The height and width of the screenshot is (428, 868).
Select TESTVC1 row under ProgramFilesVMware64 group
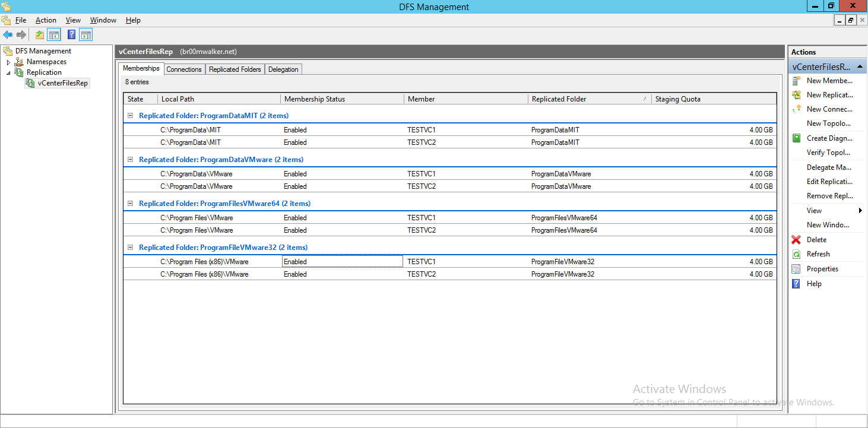click(x=449, y=218)
